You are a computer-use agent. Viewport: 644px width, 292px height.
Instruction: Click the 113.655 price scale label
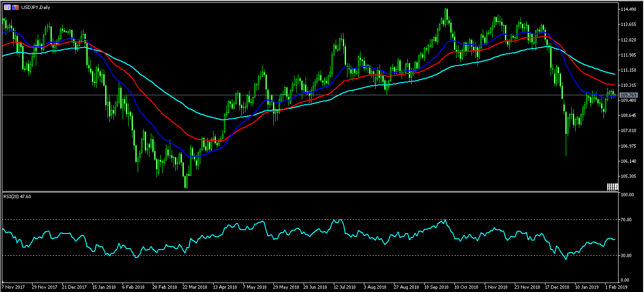pyautogui.click(x=629, y=25)
